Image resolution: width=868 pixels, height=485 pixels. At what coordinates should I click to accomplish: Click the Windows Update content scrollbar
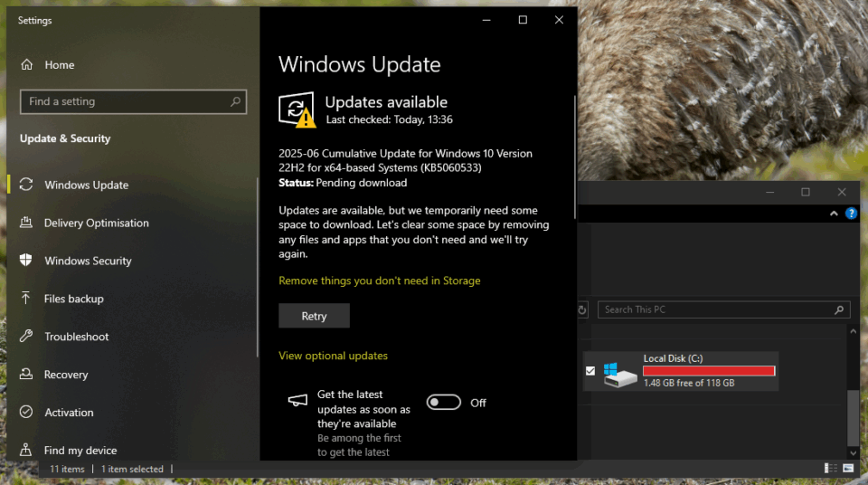[x=575, y=157]
